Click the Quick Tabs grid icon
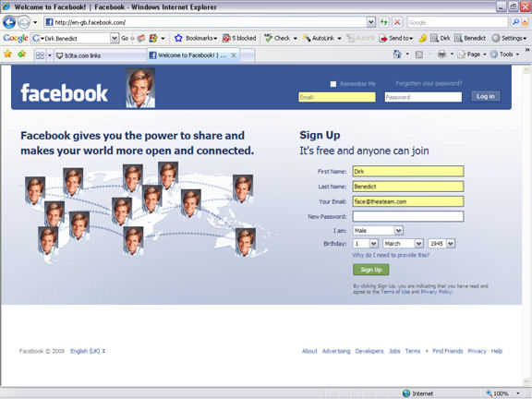The height and width of the screenshot is (399, 532). pos(40,55)
